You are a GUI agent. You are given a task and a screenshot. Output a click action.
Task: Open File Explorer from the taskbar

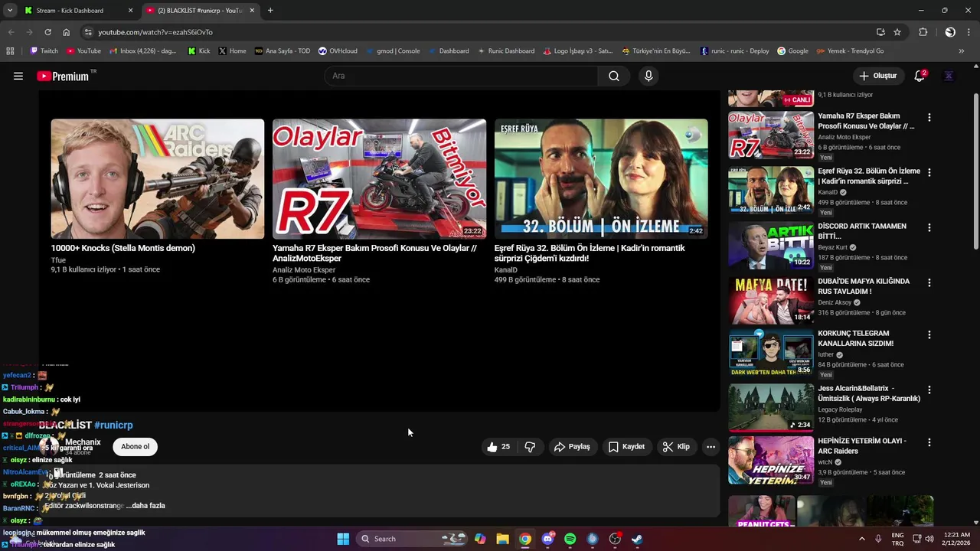[x=502, y=539]
